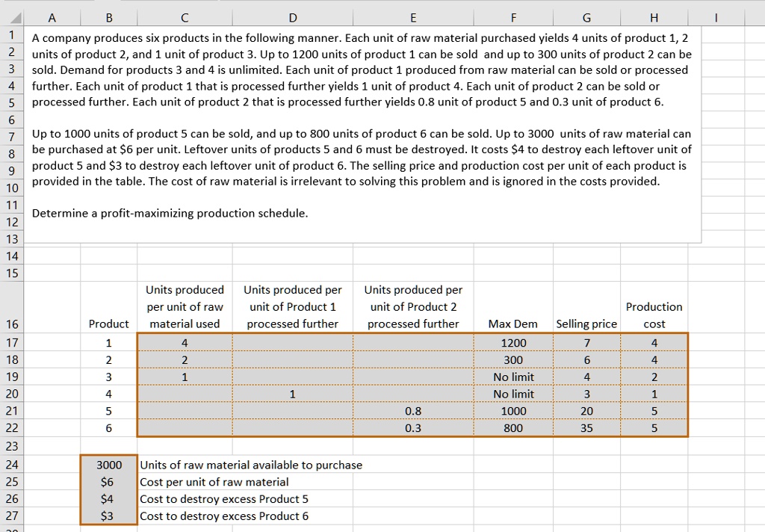Select the cell containing 0.8

[x=413, y=411]
